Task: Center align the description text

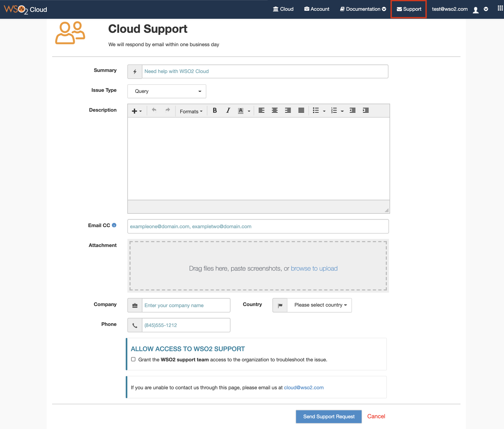Action: [x=275, y=111]
